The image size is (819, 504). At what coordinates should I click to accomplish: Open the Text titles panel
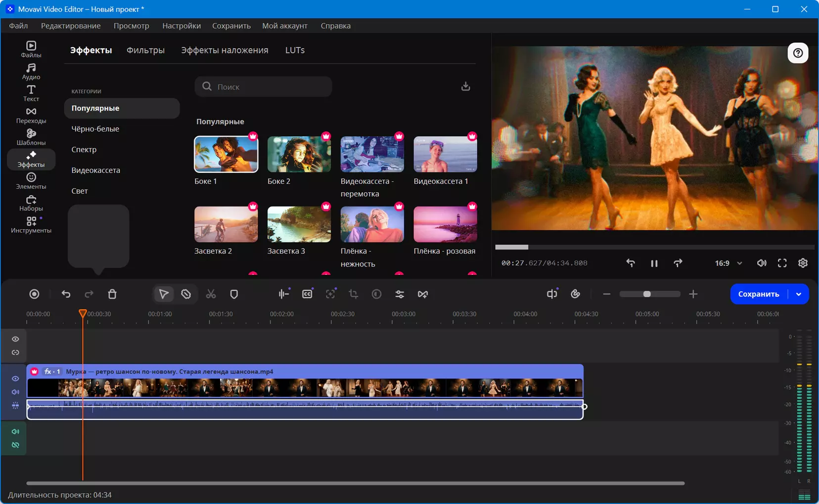31,93
